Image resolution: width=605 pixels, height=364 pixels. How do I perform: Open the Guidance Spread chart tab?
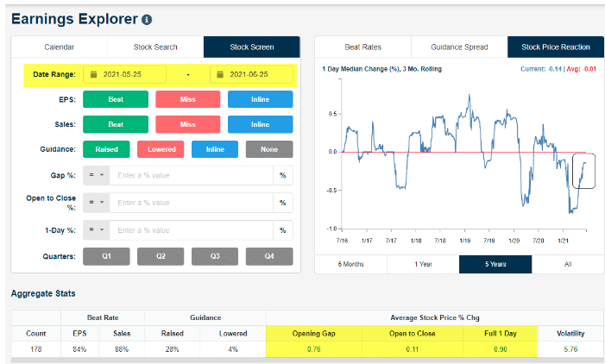pyautogui.click(x=458, y=47)
